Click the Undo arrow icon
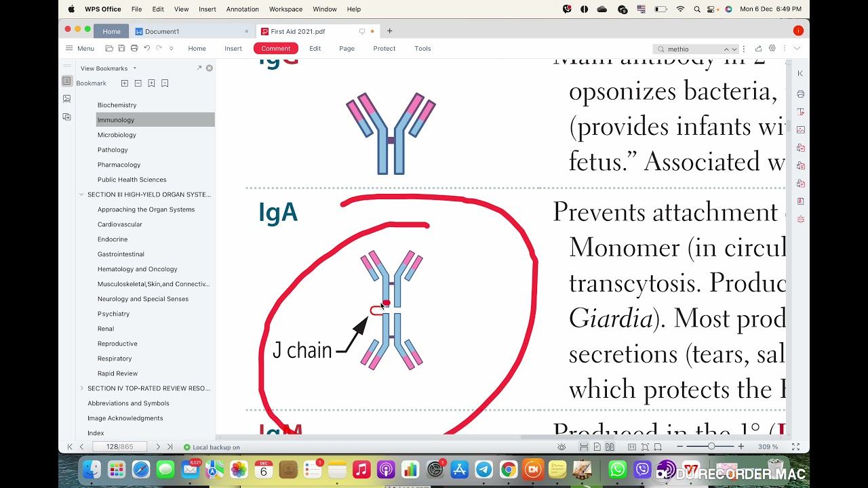868x488 pixels. tap(146, 48)
